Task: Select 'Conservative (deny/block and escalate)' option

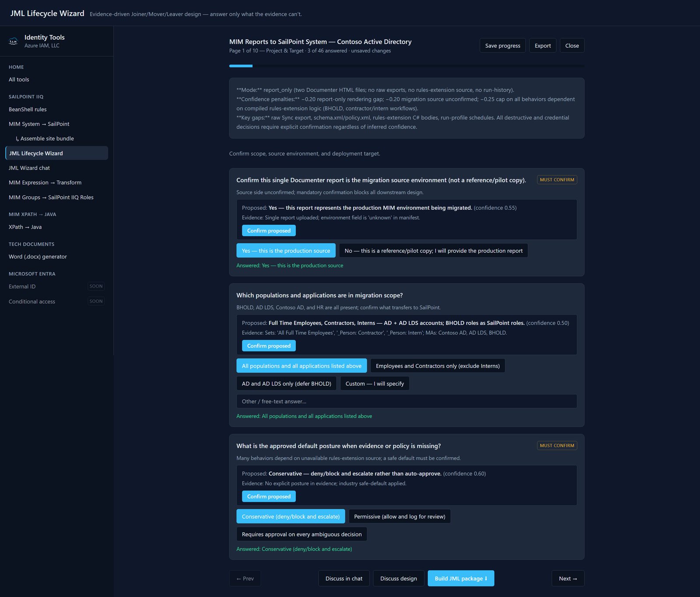Action: point(291,517)
